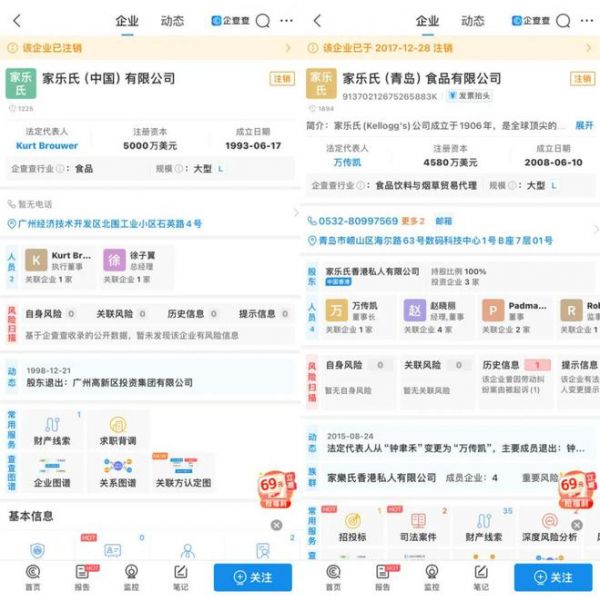Open 报告 on left bottom bar
600x601 pixels.
tap(82, 577)
